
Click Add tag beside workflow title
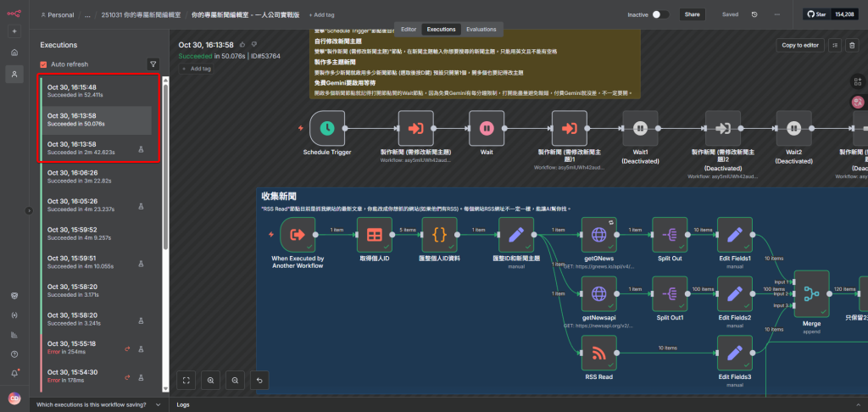[321, 15]
